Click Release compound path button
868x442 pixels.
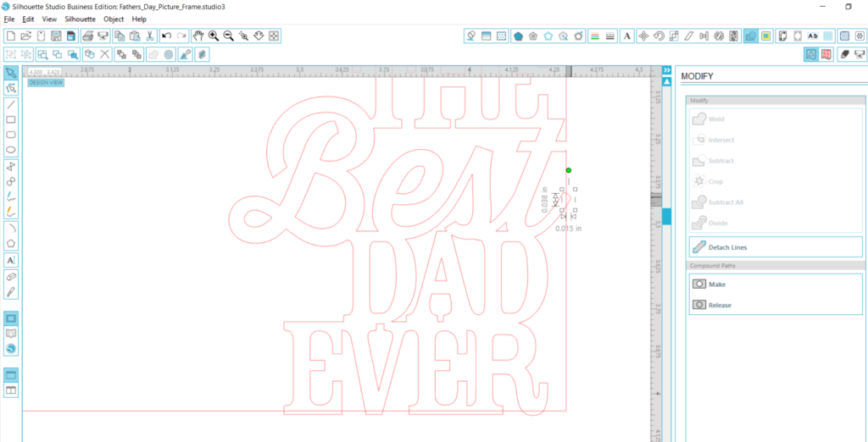tap(719, 305)
